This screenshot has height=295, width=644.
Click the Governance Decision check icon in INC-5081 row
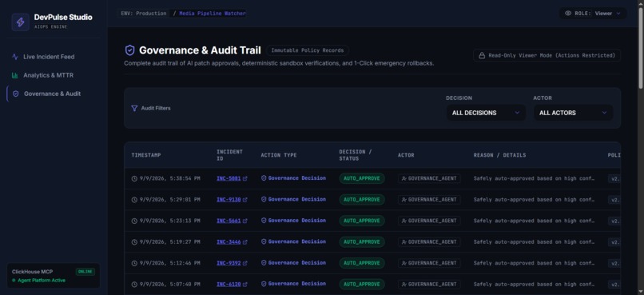pos(264,178)
